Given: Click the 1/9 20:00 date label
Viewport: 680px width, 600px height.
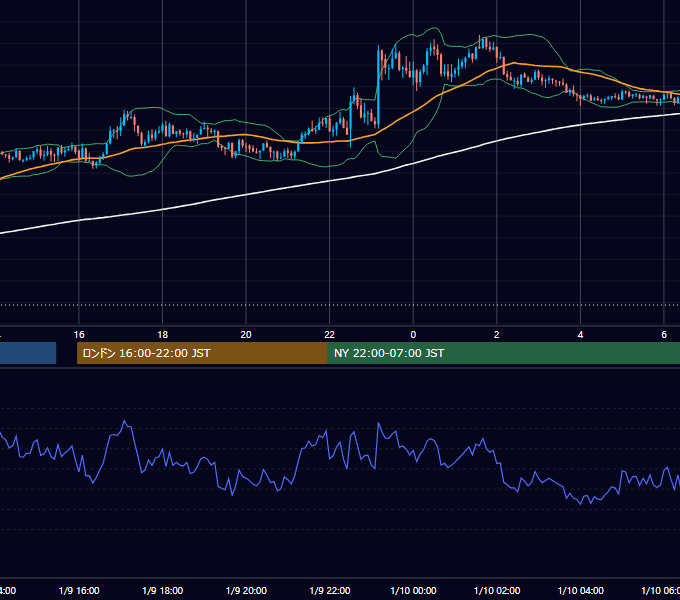Looking at the screenshot, I should point(246,591).
